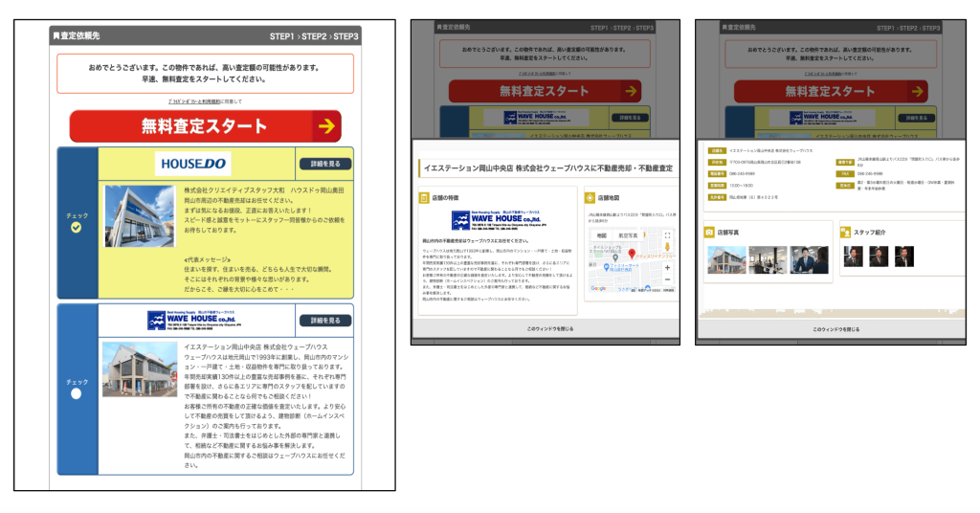Click the red 無料査定スタート button in left panel
The image size is (980, 513).
(205, 125)
